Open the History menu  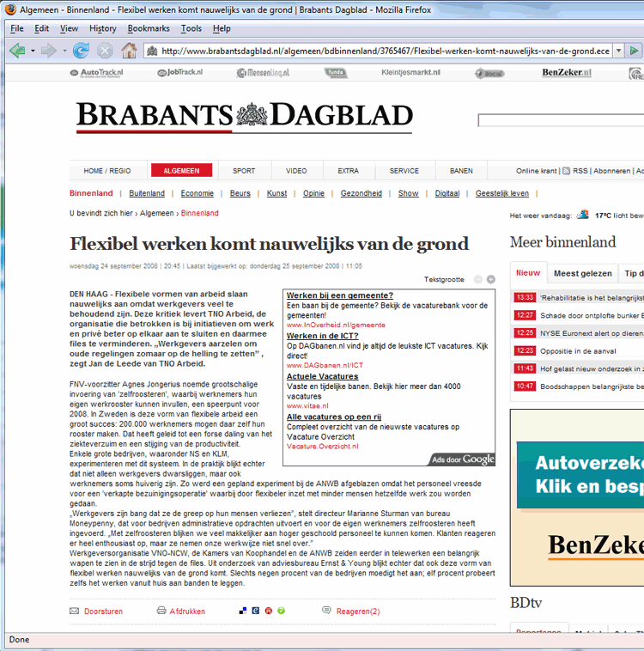(x=102, y=28)
